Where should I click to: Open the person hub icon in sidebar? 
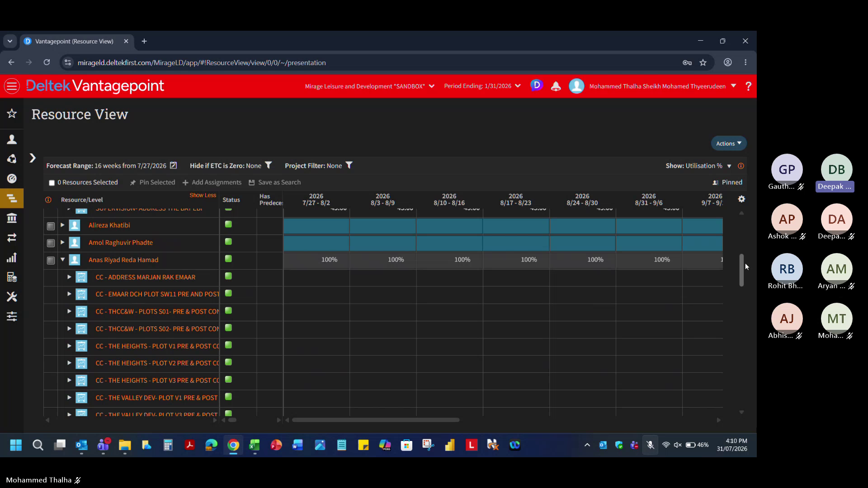point(12,139)
